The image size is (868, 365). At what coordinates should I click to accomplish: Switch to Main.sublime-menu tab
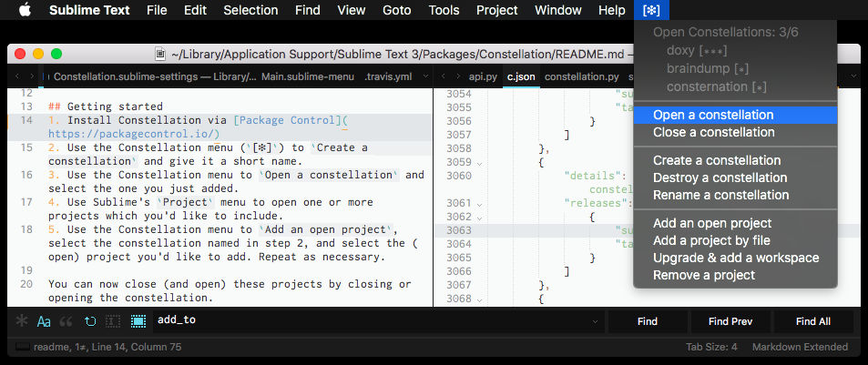307,76
